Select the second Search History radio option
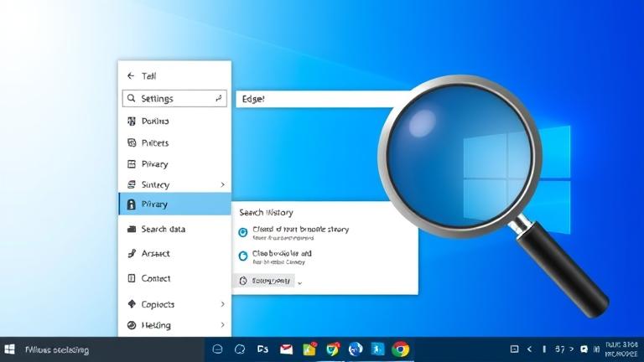This screenshot has width=644, height=362. pyautogui.click(x=242, y=256)
